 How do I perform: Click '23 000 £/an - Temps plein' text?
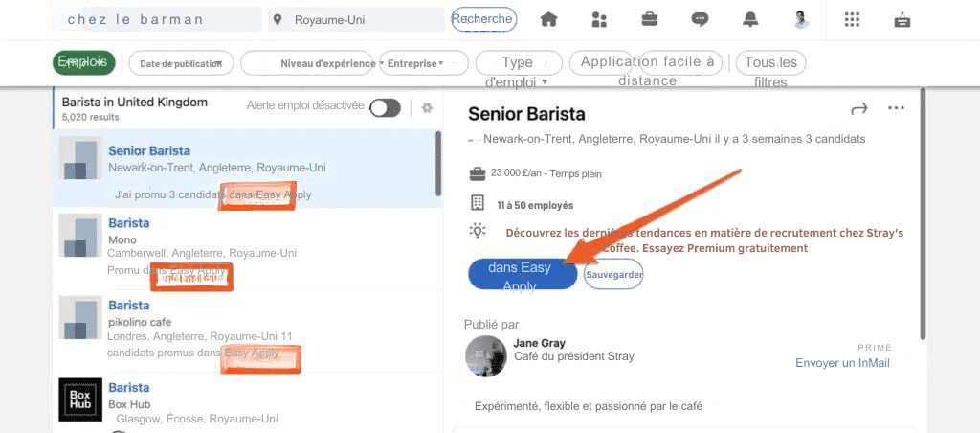(x=546, y=173)
